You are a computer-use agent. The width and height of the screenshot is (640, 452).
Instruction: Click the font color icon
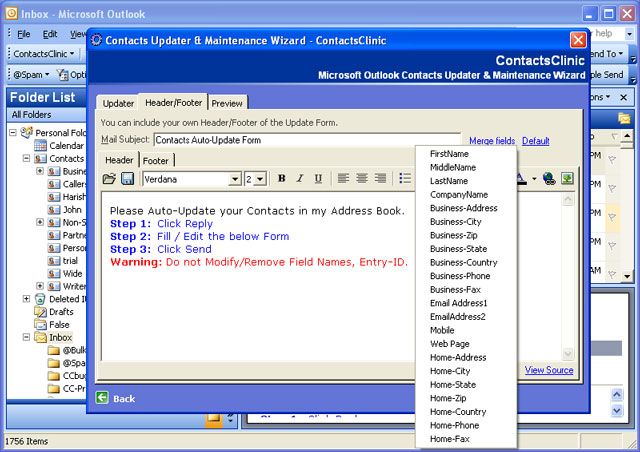point(522,179)
